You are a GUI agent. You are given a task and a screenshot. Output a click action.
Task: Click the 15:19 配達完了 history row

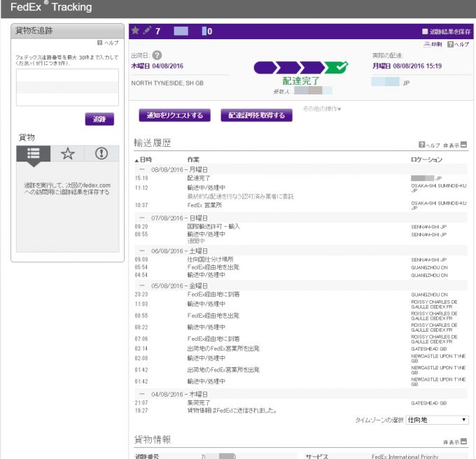pyautogui.click(x=300, y=178)
